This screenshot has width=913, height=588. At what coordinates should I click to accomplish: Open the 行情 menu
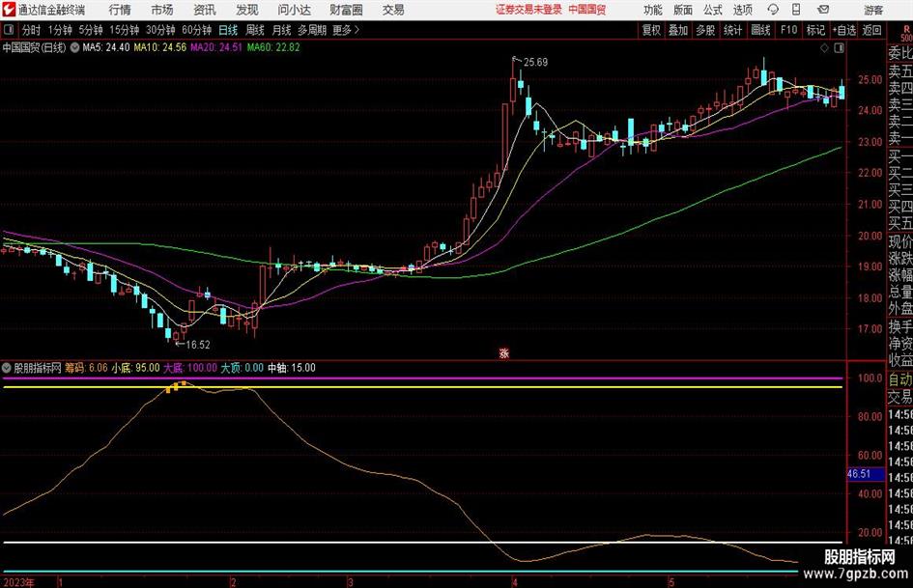120,10
